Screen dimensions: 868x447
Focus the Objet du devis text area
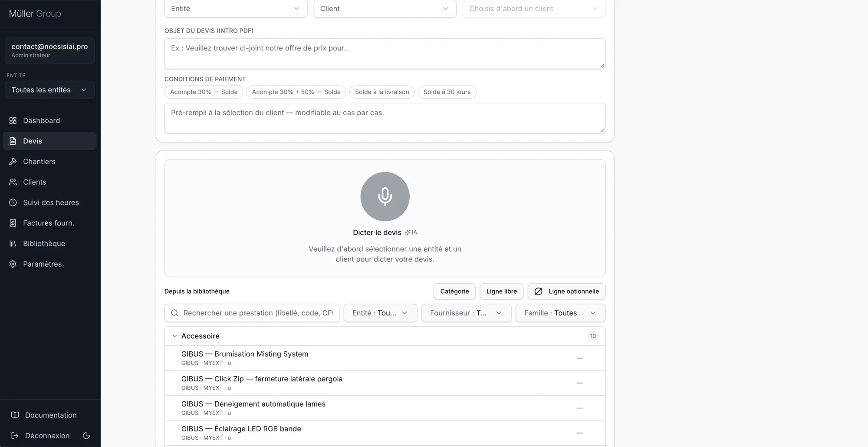385,53
